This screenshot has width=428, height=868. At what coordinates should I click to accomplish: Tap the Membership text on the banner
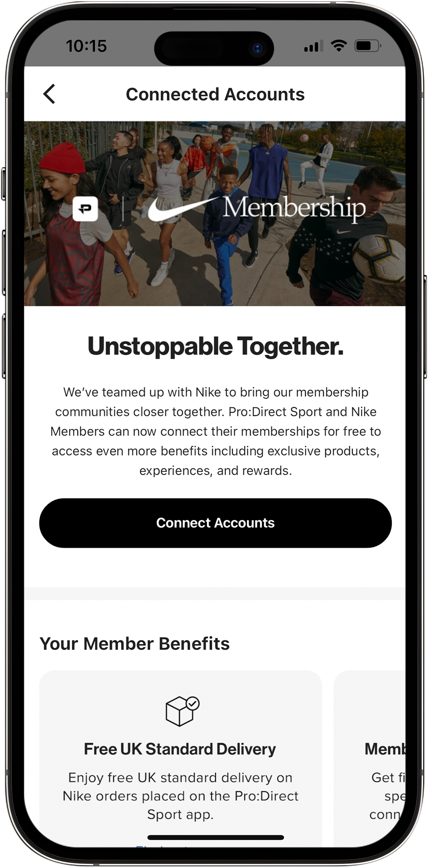point(294,209)
